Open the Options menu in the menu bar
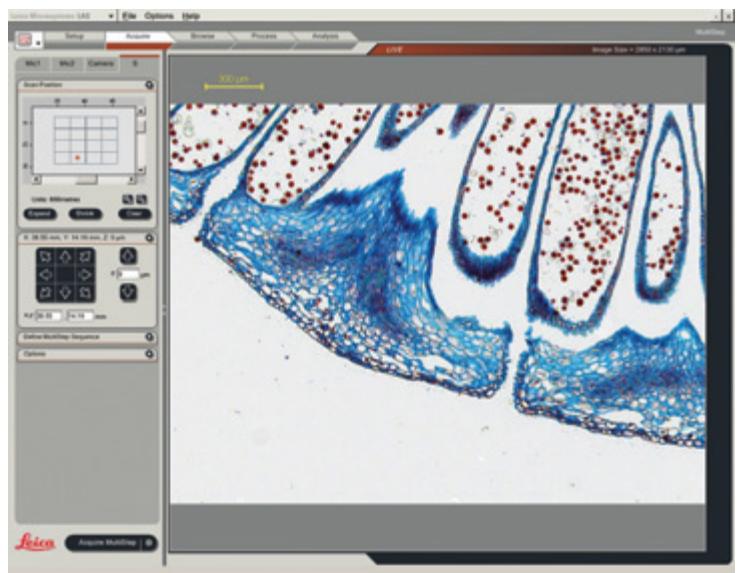 159,16
